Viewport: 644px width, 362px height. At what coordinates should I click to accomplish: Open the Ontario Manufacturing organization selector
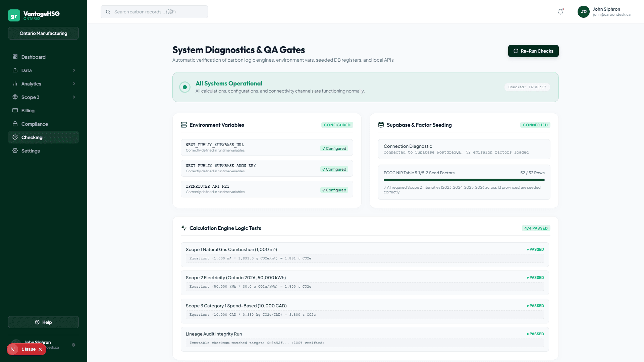click(43, 33)
